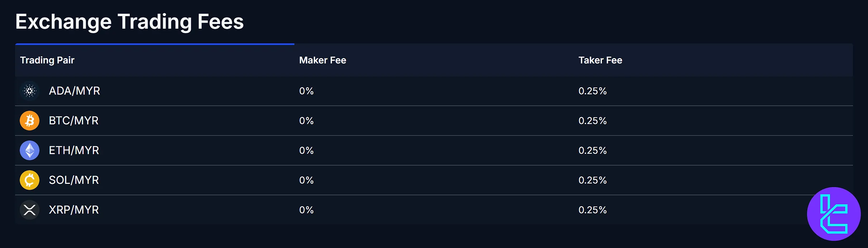Click the Maker Fee column header
This screenshot has width=868, height=248.
tap(322, 60)
